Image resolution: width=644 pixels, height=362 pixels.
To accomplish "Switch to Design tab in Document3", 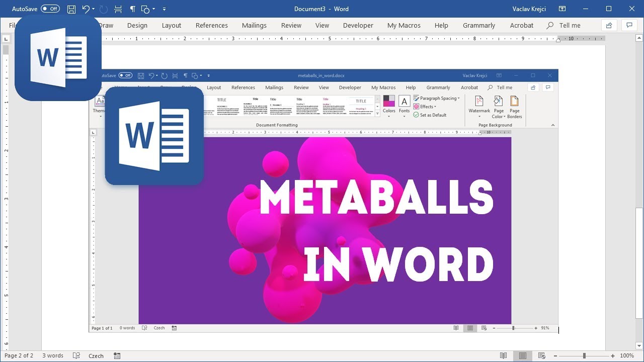I will [137, 25].
